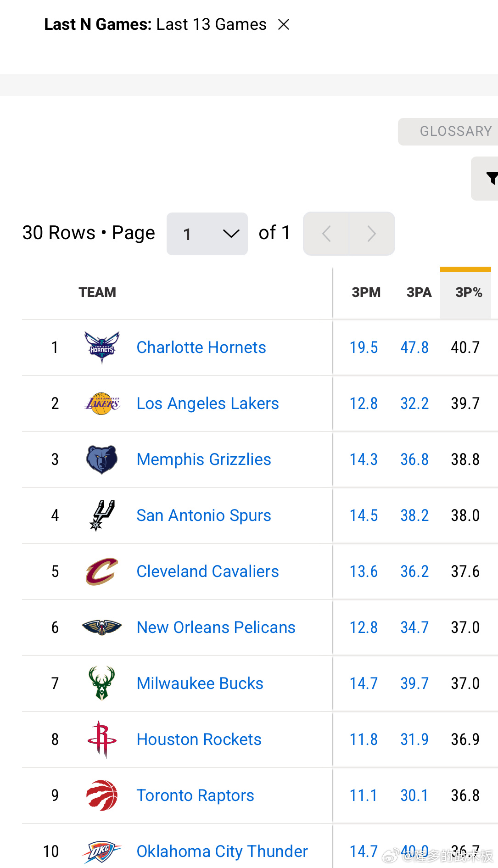Screen dimensions: 498x868
Task: Click the Los Angeles Lakers logo
Action: click(x=102, y=403)
